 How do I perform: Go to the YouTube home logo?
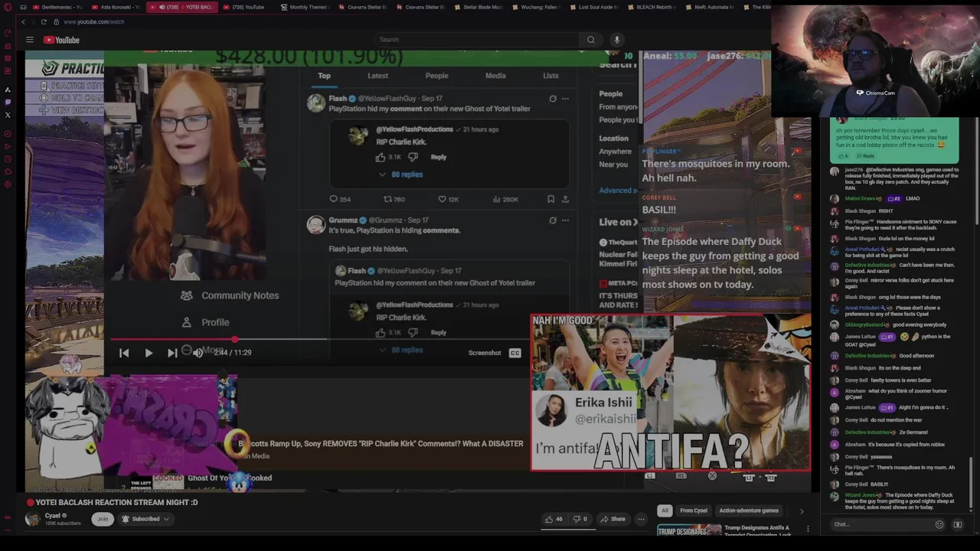(x=61, y=40)
